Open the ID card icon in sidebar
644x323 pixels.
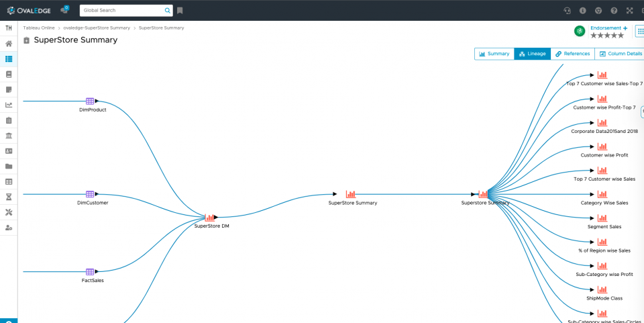[x=9, y=151]
